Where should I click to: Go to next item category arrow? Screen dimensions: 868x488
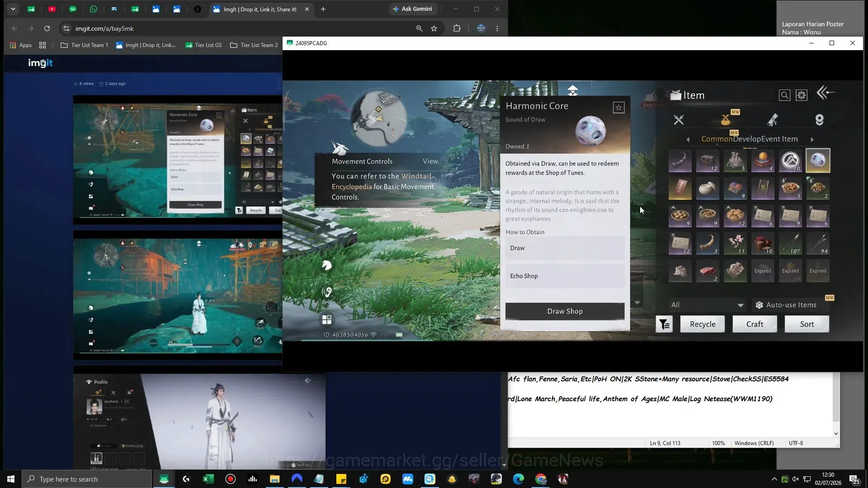(x=812, y=140)
